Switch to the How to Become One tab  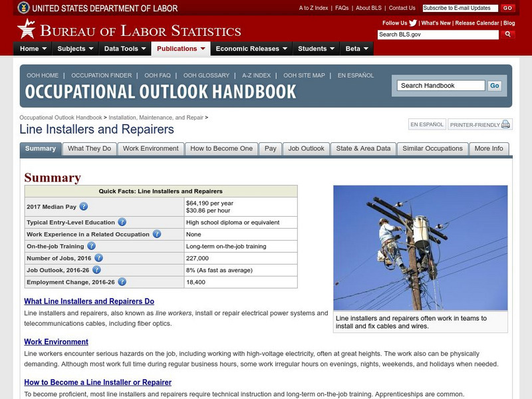pyautogui.click(x=221, y=148)
